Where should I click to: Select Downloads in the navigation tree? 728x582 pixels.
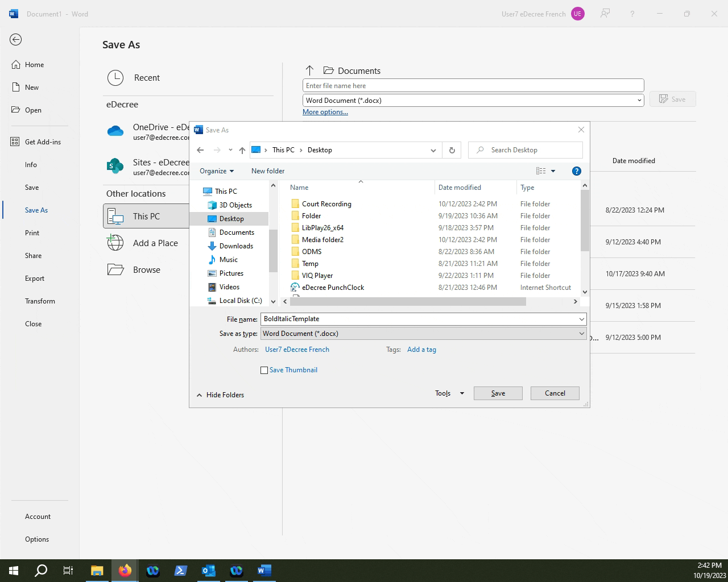click(236, 246)
